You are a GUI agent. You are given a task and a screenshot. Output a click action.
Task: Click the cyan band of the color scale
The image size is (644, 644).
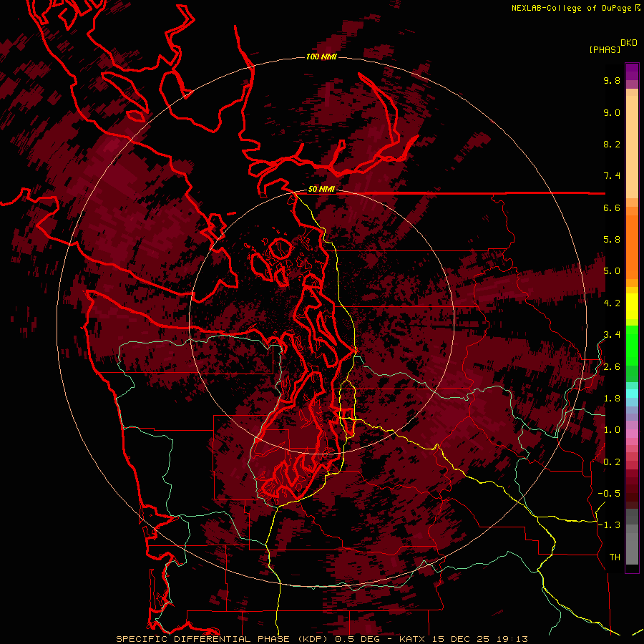click(x=632, y=393)
